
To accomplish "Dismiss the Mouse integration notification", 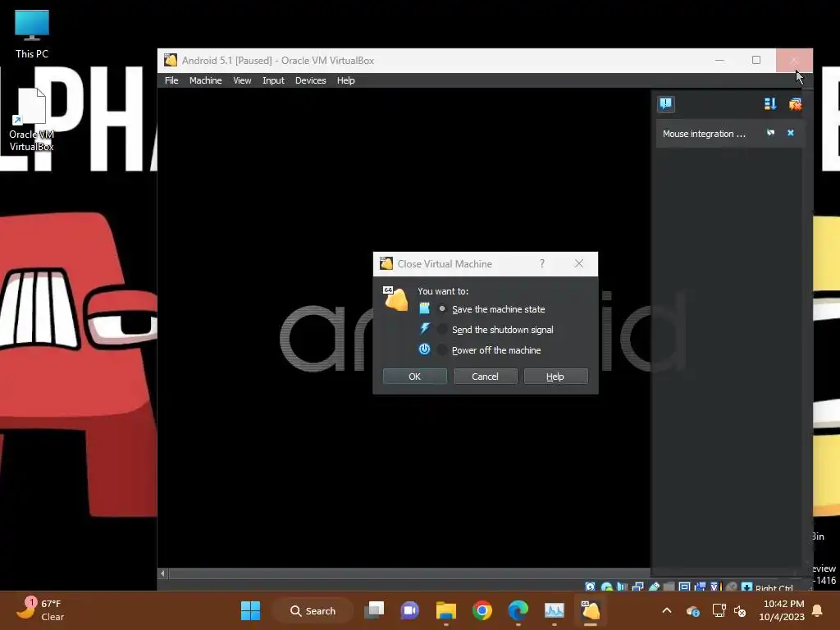I will pos(790,133).
